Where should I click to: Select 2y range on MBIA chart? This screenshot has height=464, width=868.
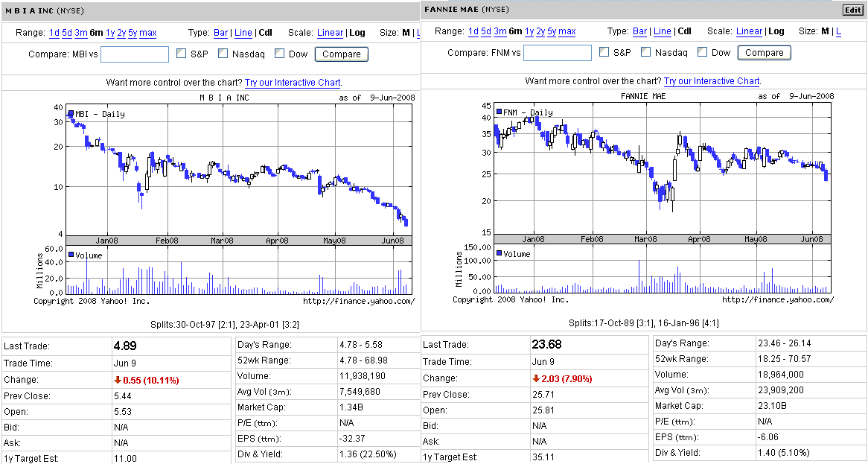(122, 33)
